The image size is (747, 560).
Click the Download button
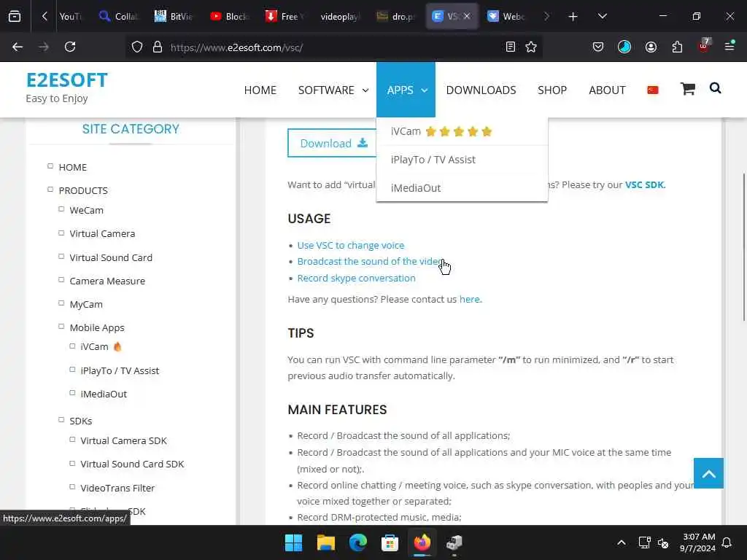point(333,143)
